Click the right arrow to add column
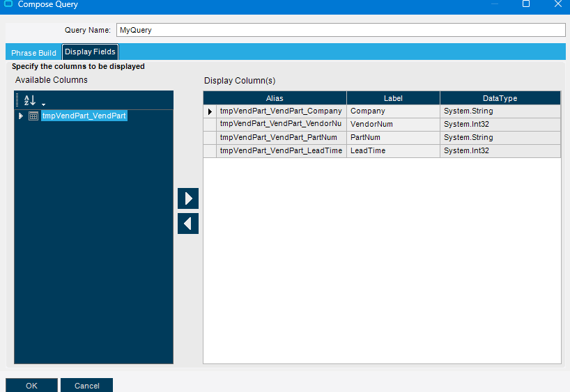570x392 pixels. (188, 198)
